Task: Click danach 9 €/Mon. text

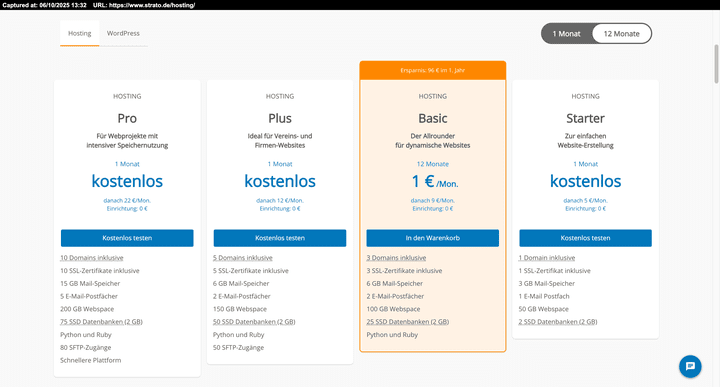Action: click(x=433, y=201)
